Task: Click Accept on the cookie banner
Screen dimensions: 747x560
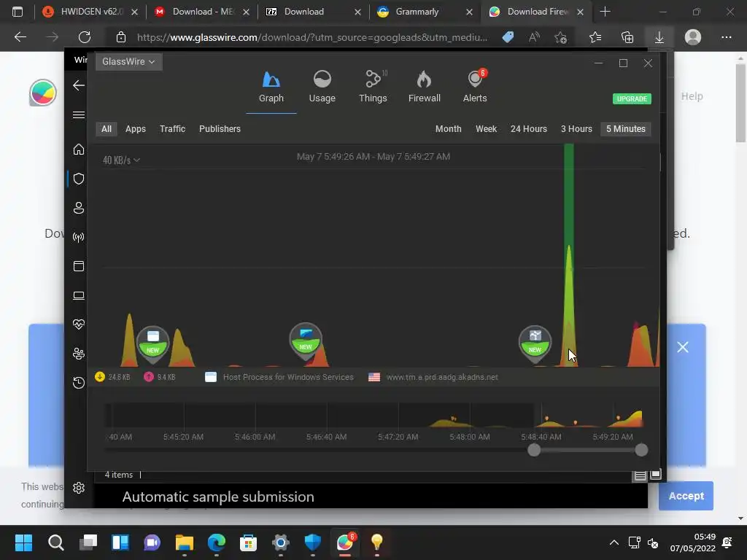Action: (x=686, y=496)
